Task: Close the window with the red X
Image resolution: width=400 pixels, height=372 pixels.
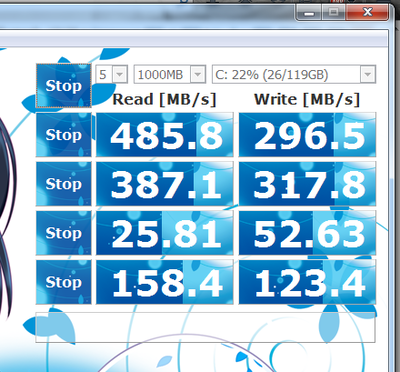Action: click(x=367, y=13)
